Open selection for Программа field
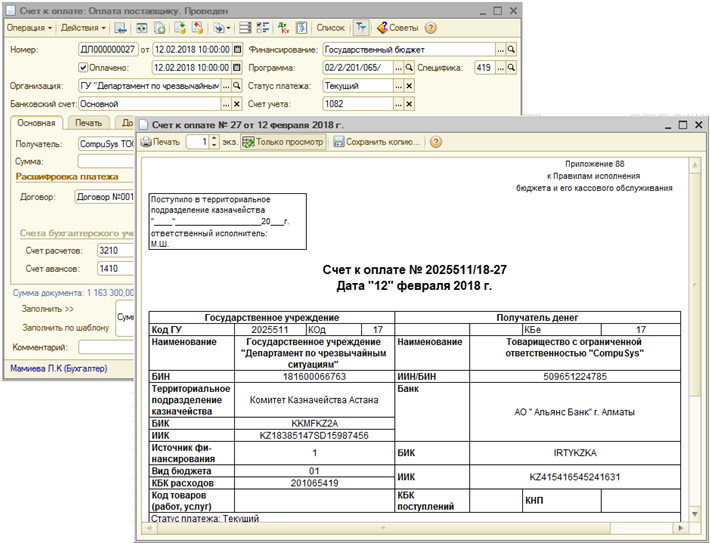This screenshot has height=545, width=711. tap(396, 67)
